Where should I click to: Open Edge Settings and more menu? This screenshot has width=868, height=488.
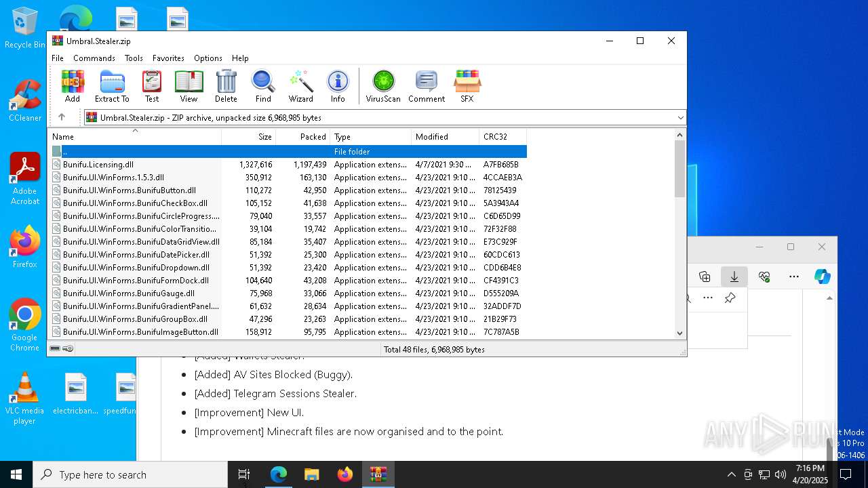[794, 277]
